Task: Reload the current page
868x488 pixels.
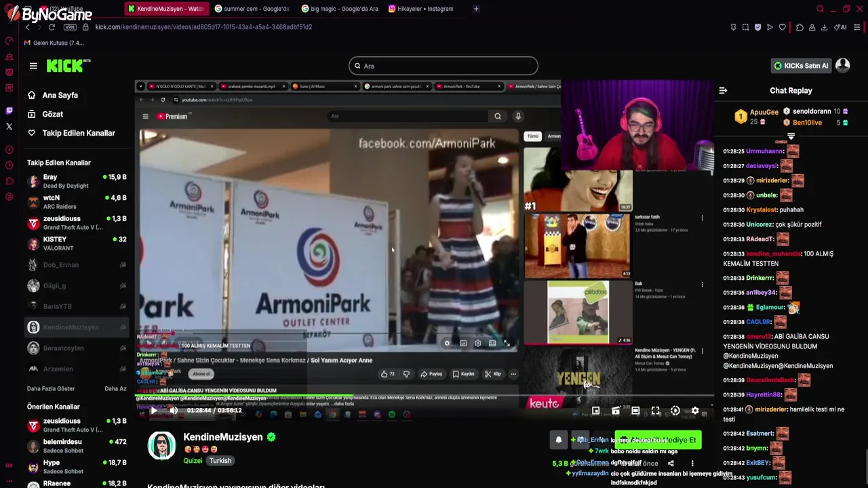Action: (x=52, y=27)
